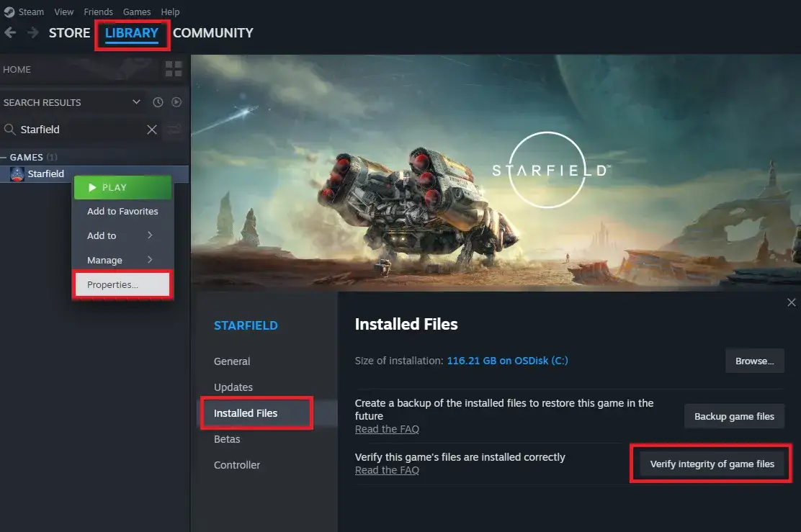
Task: Open the filter icon beside the search field
Action: [173, 130]
